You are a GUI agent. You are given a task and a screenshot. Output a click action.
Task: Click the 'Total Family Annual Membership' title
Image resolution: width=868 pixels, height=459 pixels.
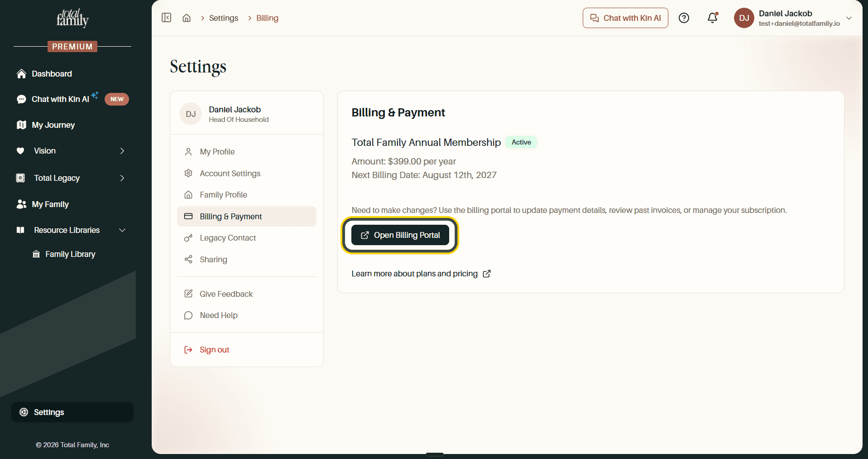pyautogui.click(x=426, y=142)
